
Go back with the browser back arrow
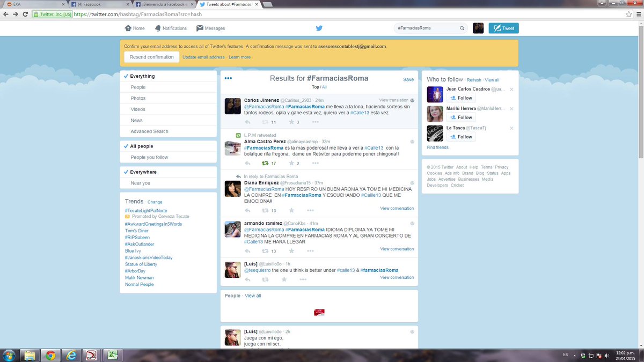[x=5, y=14]
